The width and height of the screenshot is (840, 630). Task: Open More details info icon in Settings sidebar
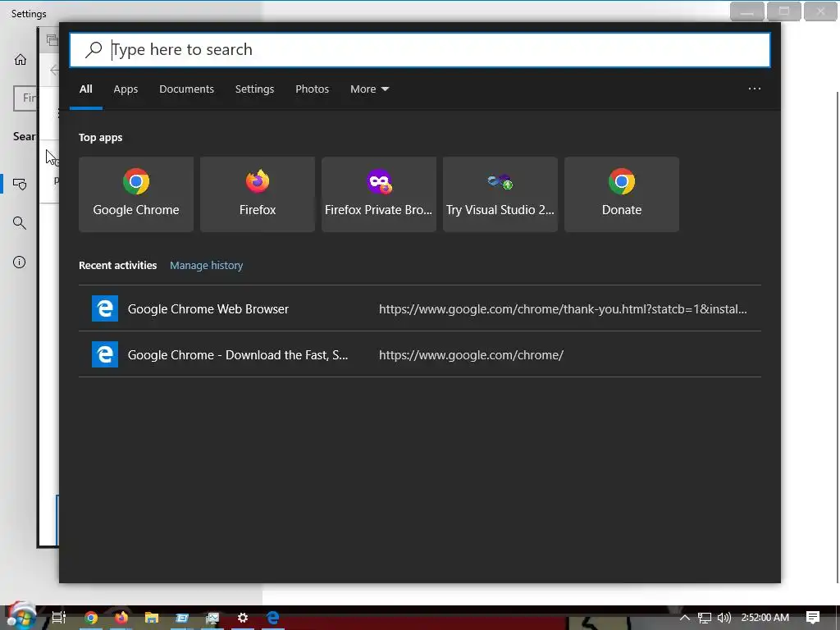pyautogui.click(x=20, y=262)
